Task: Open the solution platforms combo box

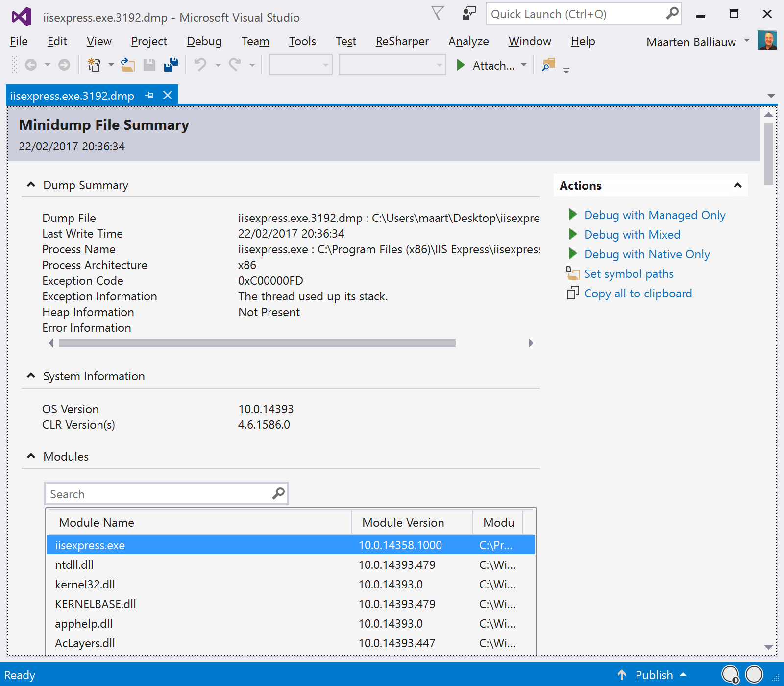Action: pyautogui.click(x=392, y=65)
